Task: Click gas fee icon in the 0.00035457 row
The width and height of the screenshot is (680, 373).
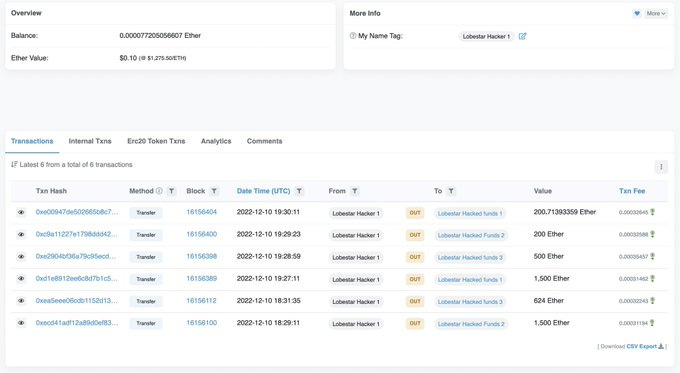Action: point(652,256)
